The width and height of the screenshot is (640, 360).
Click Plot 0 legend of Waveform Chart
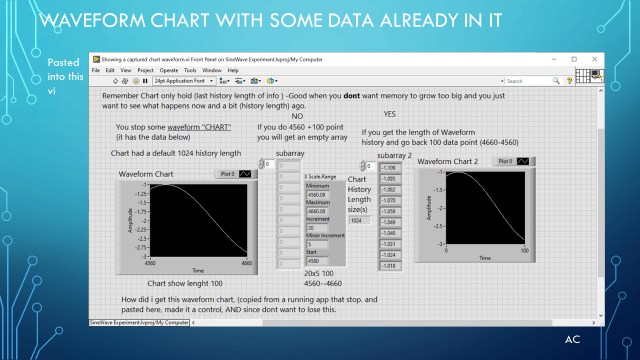tap(227, 174)
